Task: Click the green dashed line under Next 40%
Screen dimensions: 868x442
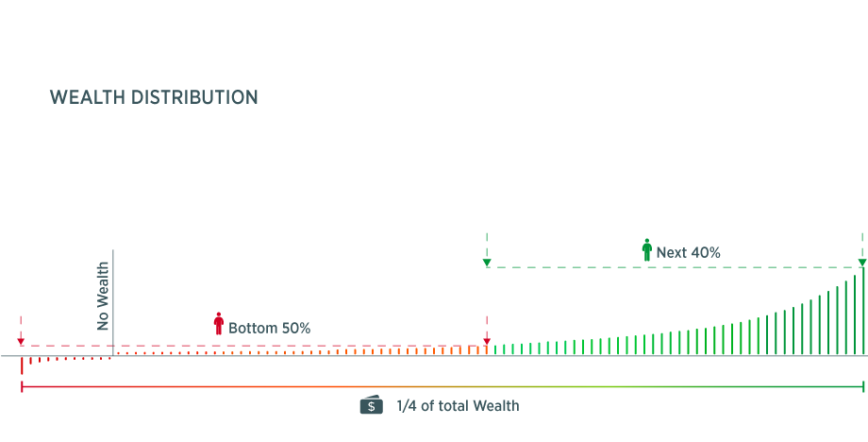Action: (675, 267)
